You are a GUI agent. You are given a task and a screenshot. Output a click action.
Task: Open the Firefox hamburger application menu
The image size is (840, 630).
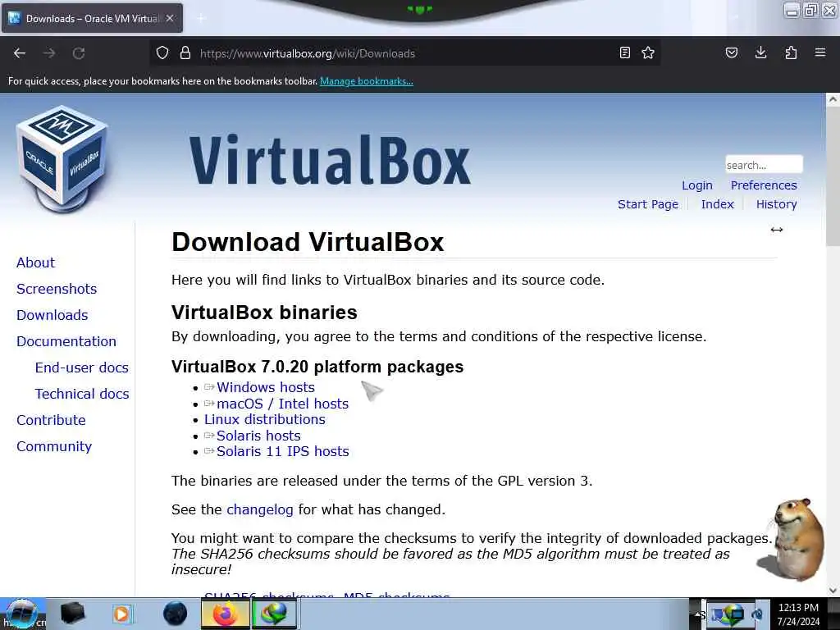pos(820,52)
